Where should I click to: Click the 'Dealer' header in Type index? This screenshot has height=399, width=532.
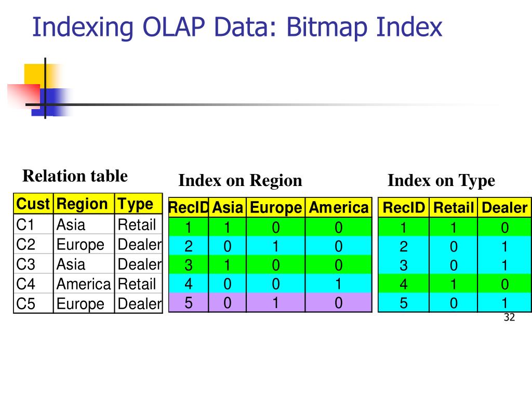click(504, 207)
